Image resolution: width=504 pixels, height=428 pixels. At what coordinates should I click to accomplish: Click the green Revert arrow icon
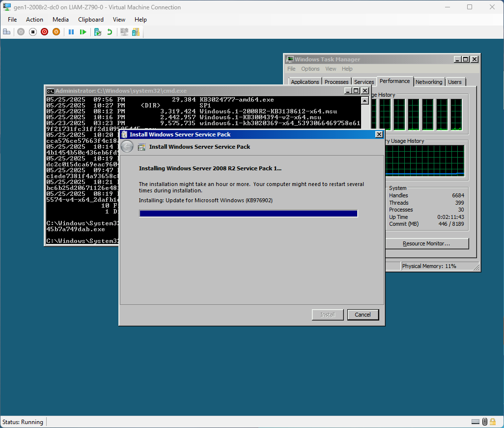(x=110, y=32)
